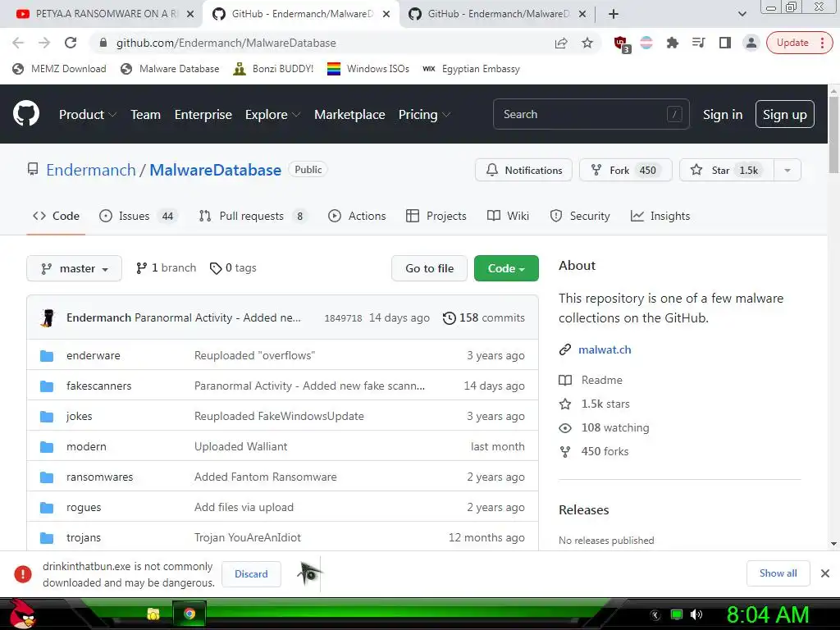
Task: Expand the green Code dropdown button
Action: [505, 268]
